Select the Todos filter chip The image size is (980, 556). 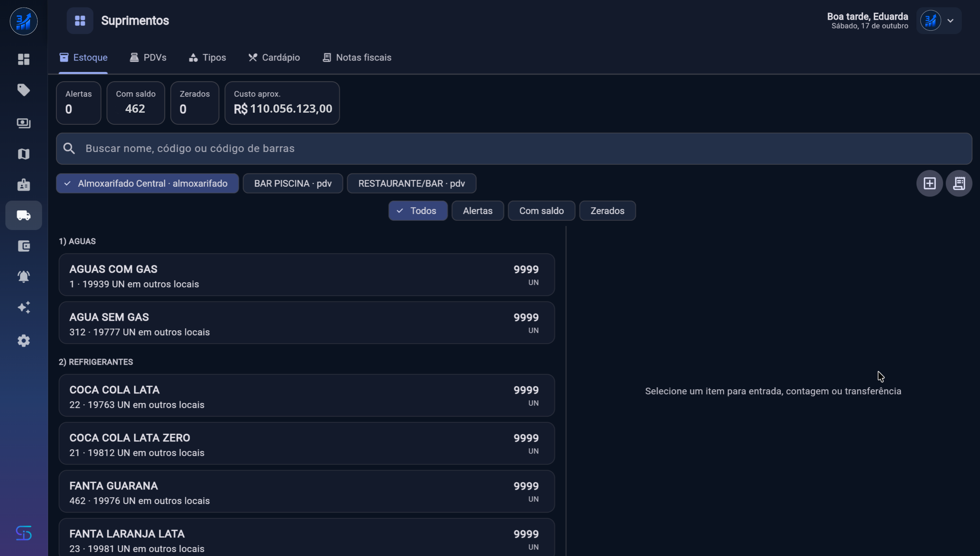[418, 211]
